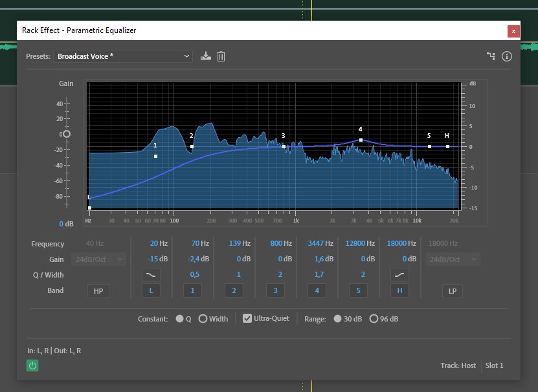Toggle the green effect power button
Viewport: 538px width, 392px height.
click(32, 365)
